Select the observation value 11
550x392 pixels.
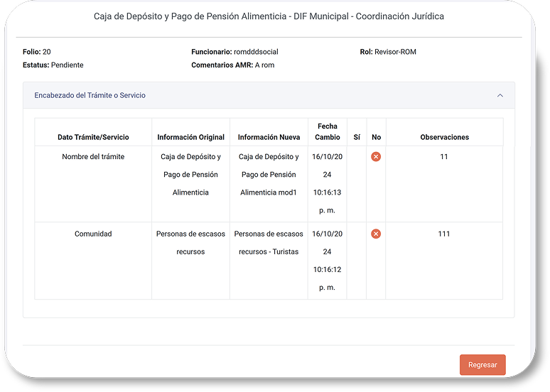pos(444,157)
